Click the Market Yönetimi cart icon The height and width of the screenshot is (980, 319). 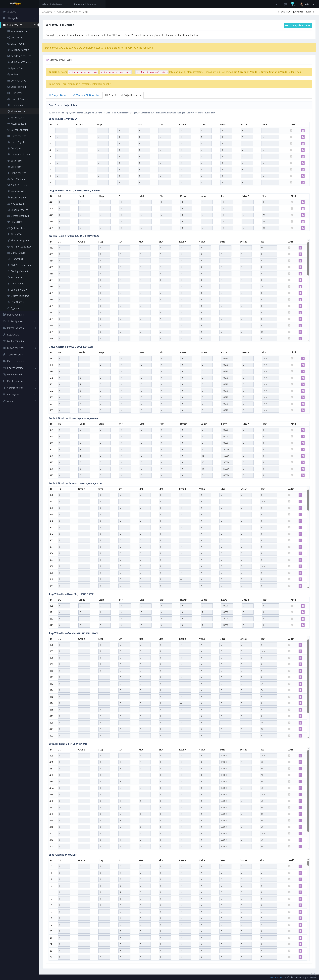point(4,341)
